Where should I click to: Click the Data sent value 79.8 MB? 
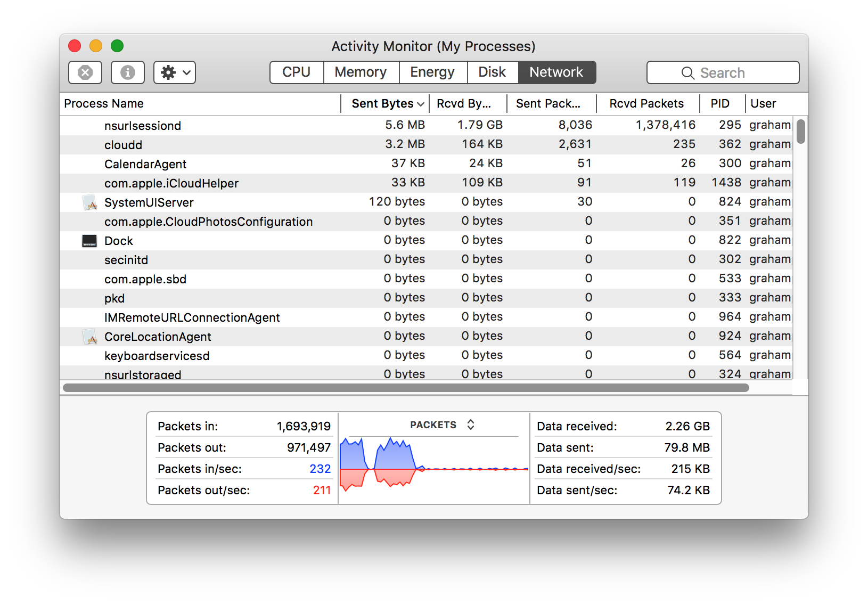(687, 447)
